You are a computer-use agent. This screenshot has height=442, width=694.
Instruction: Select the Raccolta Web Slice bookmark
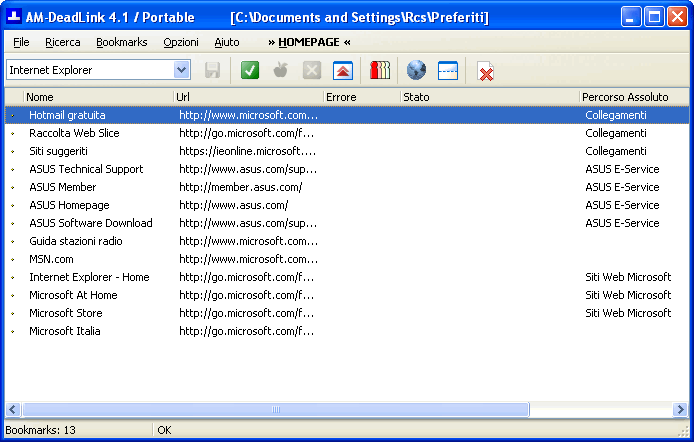pos(74,133)
